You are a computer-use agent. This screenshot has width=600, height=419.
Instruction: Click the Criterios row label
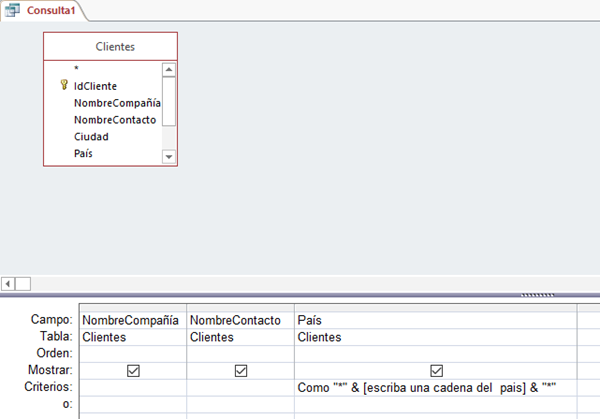(x=48, y=386)
